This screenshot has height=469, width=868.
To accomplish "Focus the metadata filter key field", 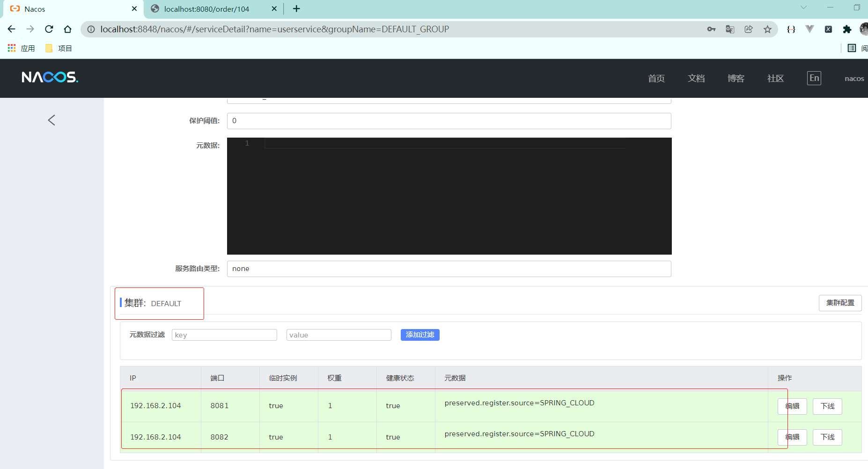I will point(224,335).
